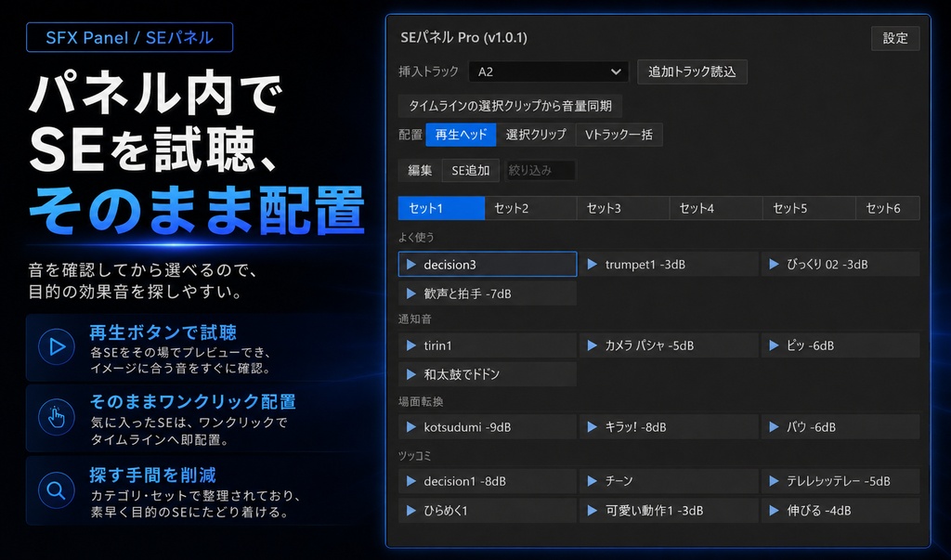Screen dimensions: 951x560
Task: Play the 和太鼓でドドン preview icon
Action: pos(411,374)
